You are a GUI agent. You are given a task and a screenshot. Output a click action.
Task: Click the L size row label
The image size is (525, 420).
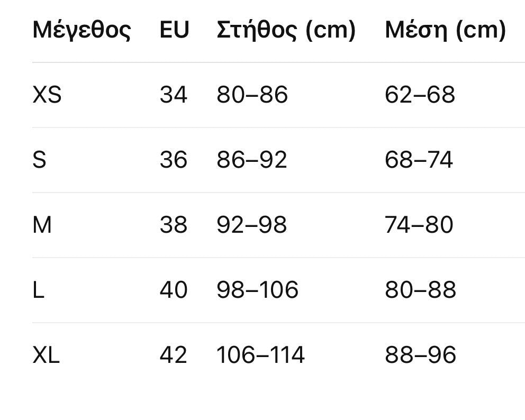(x=38, y=290)
